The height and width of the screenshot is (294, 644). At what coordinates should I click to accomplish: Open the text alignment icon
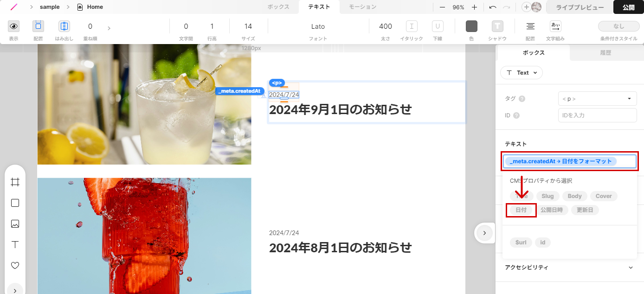pyautogui.click(x=530, y=26)
